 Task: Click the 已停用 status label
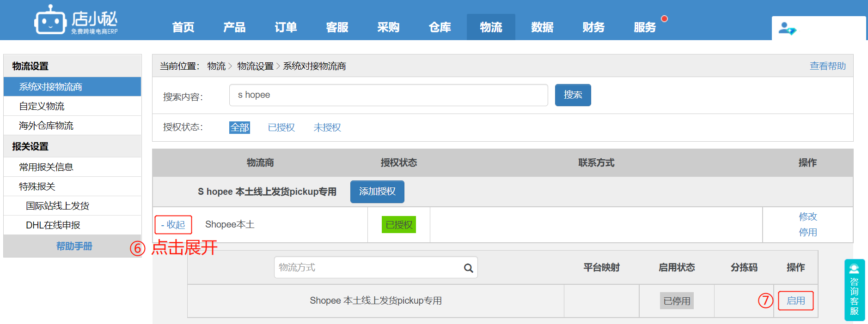pyautogui.click(x=677, y=301)
